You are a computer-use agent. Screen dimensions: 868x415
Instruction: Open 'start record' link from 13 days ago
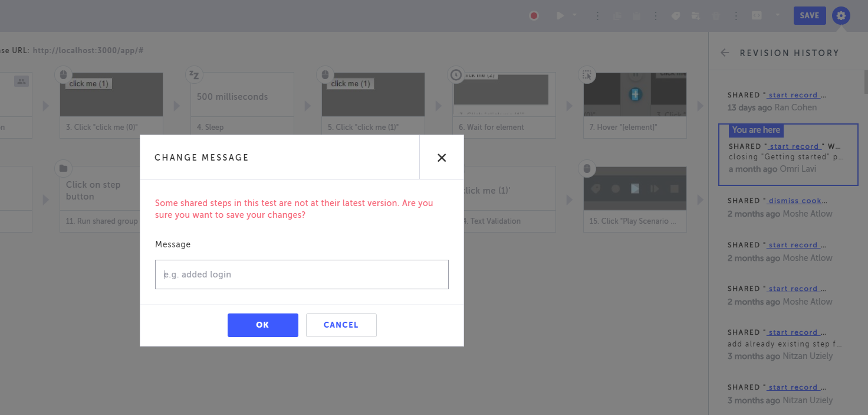pyautogui.click(x=793, y=95)
